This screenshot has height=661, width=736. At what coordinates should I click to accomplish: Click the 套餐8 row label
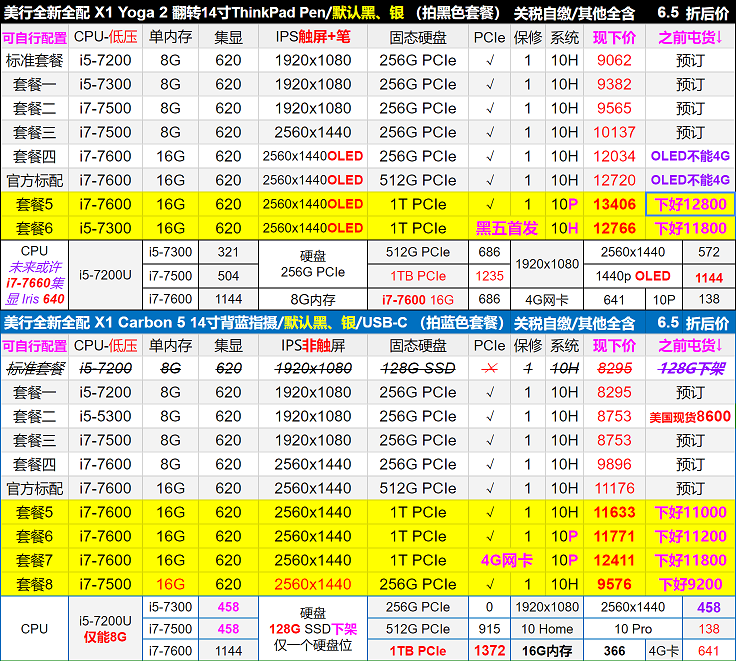35,584
